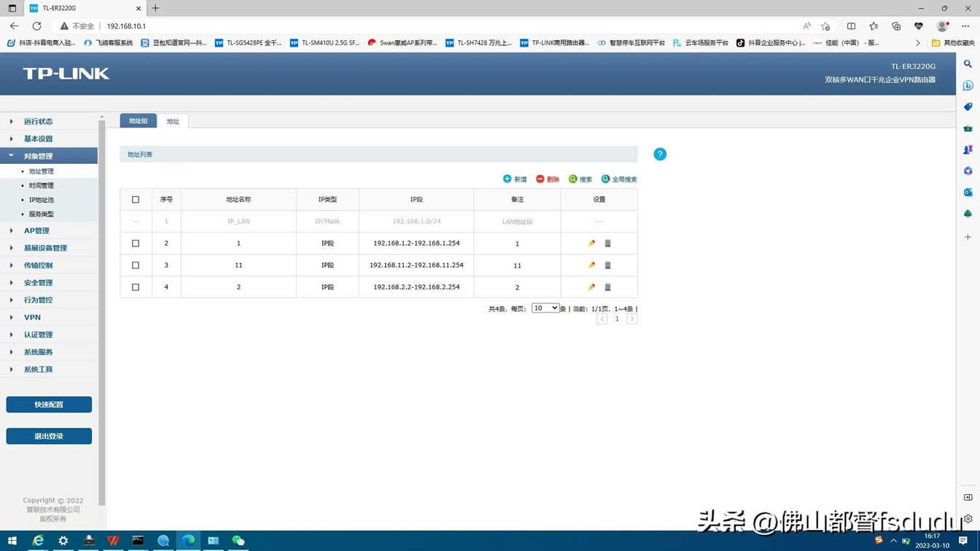Open 时间管理 in the sidebar submenu
The width and height of the screenshot is (980, 551).
click(x=42, y=186)
